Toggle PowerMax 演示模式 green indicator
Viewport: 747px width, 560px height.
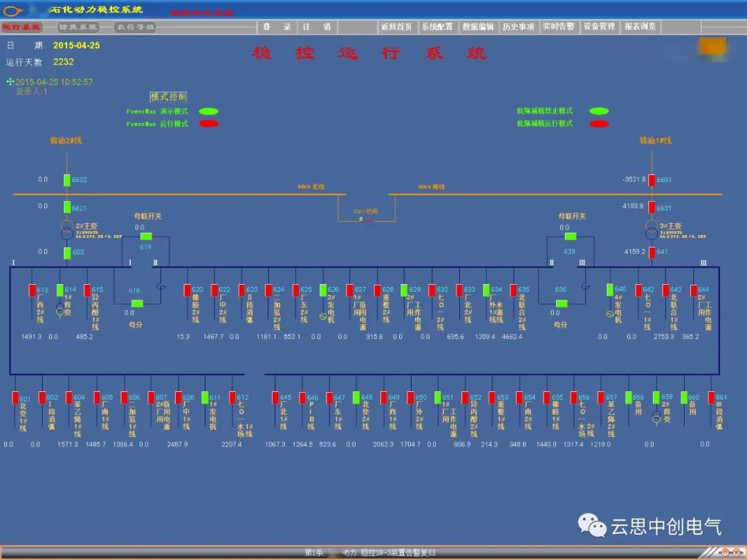209,111
